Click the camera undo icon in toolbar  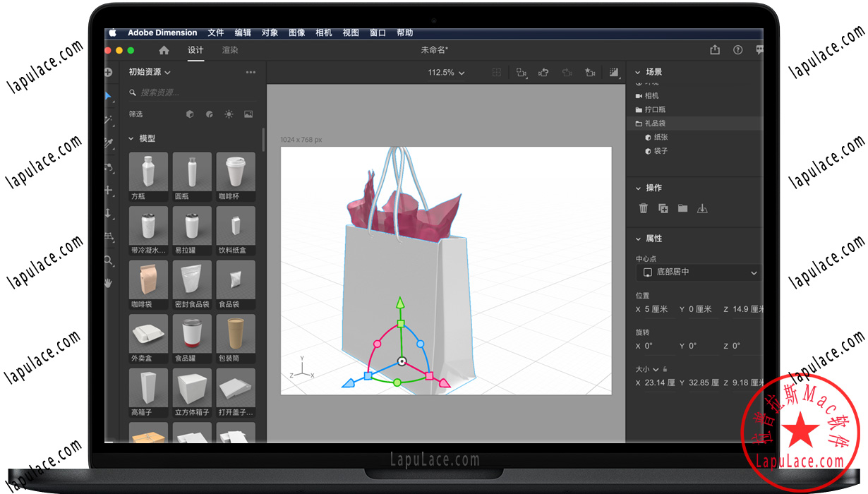(x=543, y=72)
